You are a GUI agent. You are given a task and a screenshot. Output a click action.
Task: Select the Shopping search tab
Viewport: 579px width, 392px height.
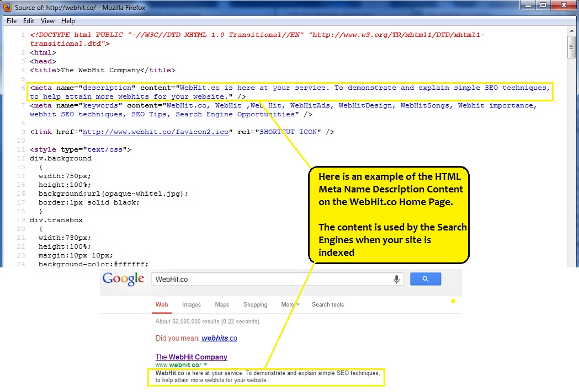[x=255, y=304]
